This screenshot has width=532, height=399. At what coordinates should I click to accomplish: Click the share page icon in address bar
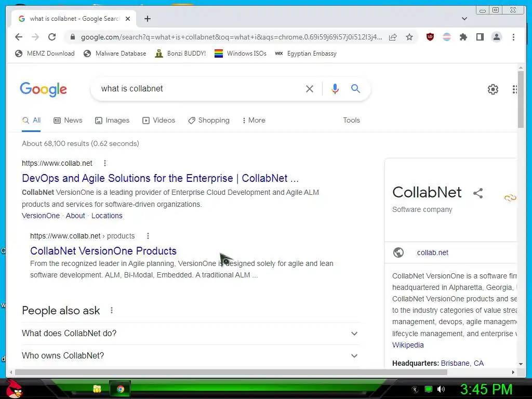click(x=393, y=37)
